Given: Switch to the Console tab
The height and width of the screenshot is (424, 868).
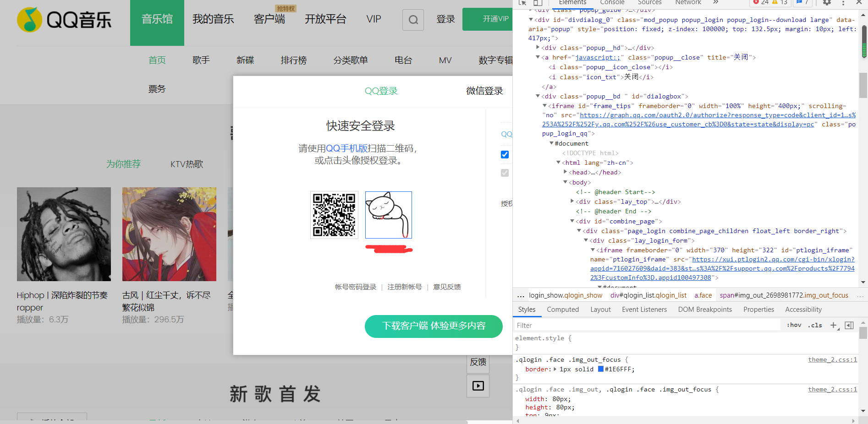Looking at the screenshot, I should [x=612, y=2].
